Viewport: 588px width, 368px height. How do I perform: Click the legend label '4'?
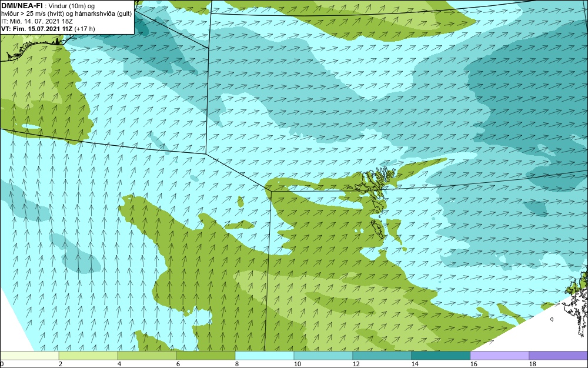click(x=119, y=364)
